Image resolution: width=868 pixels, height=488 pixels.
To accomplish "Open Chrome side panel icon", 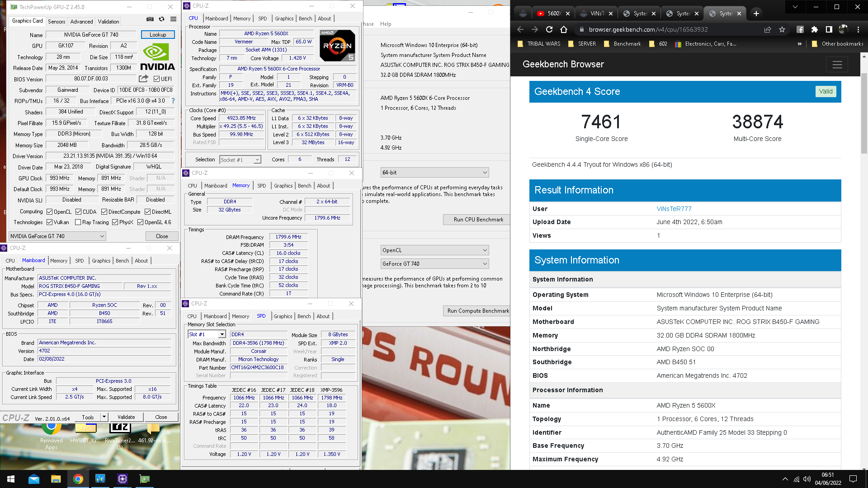I will tap(829, 29).
